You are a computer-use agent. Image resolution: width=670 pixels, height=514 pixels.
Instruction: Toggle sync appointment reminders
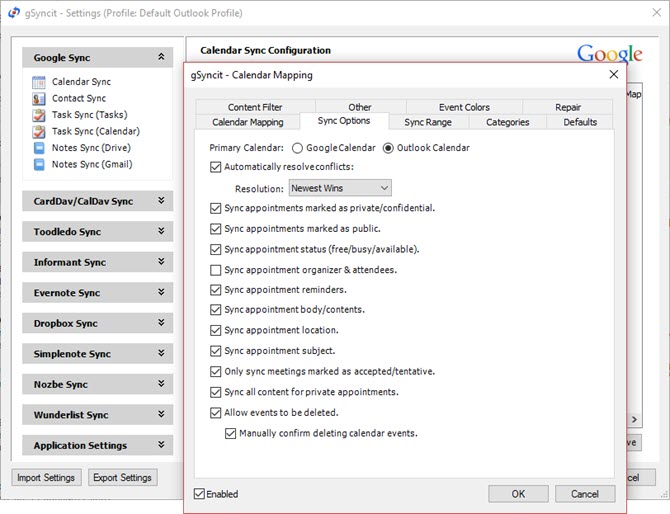point(215,290)
